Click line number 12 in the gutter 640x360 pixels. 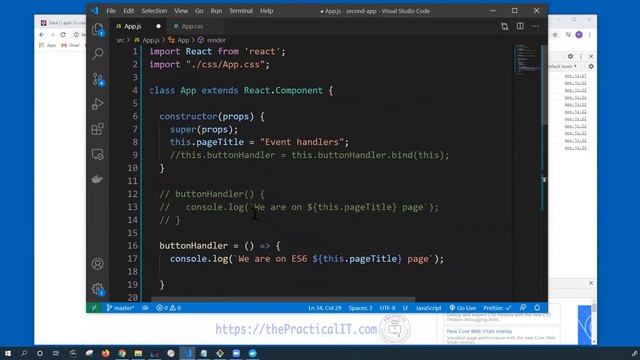133,194
